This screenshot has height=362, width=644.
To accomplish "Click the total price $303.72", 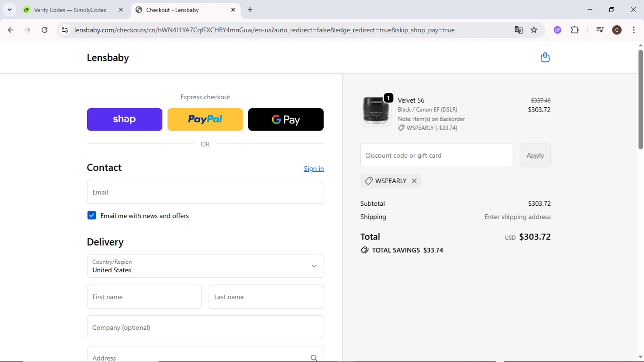I will coord(535,237).
